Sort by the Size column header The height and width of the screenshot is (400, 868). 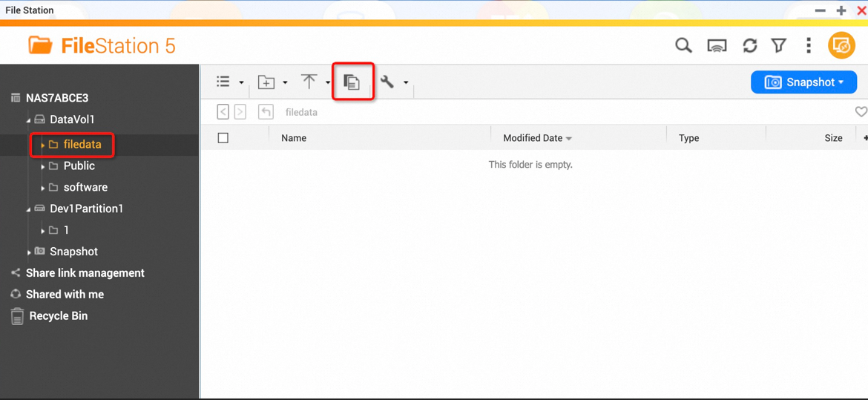(833, 138)
